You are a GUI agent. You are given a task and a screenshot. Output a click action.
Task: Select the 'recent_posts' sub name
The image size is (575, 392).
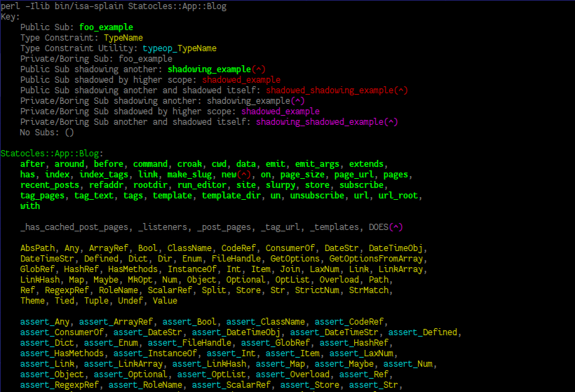pos(50,185)
